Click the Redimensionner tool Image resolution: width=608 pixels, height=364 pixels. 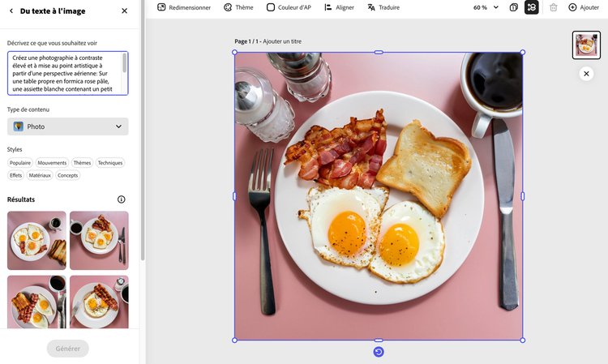pyautogui.click(x=184, y=7)
